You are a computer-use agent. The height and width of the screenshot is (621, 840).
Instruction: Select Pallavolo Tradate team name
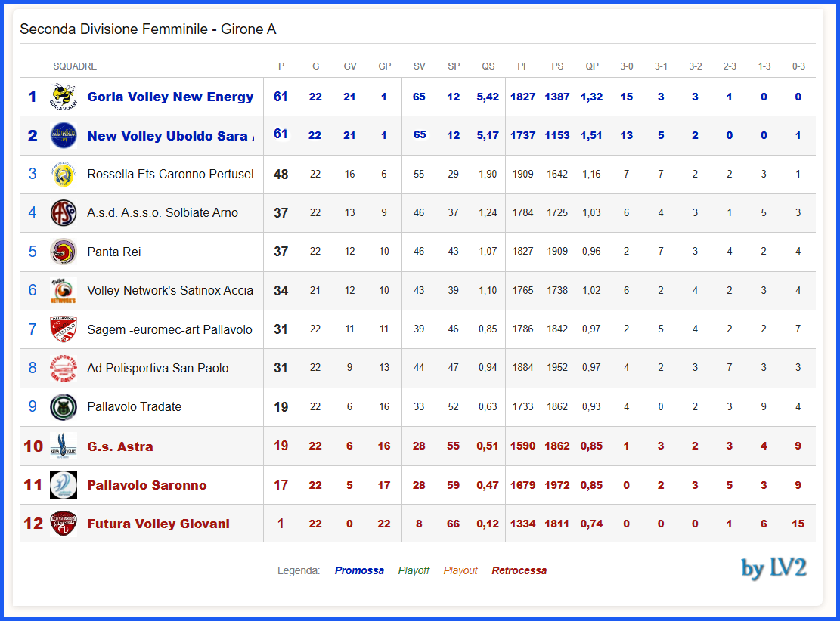[x=135, y=407]
